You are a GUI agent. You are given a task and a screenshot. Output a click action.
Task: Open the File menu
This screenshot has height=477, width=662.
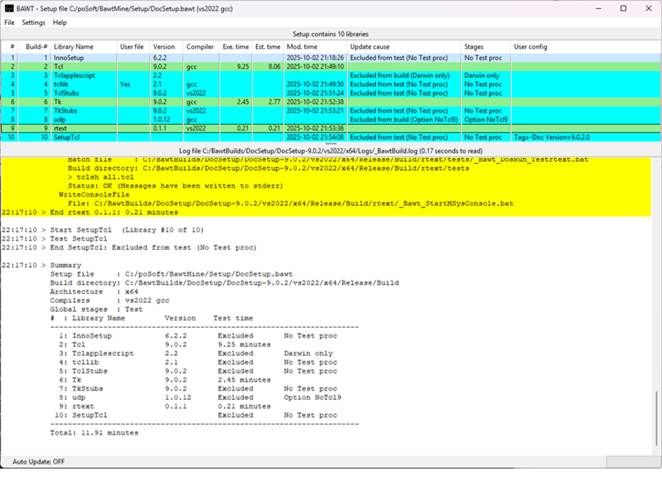point(9,22)
